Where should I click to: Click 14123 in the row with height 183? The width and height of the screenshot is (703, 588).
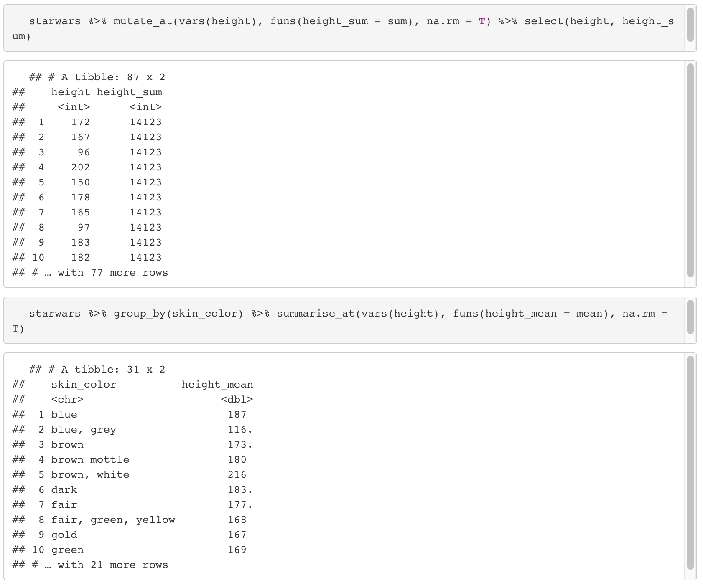point(146,243)
